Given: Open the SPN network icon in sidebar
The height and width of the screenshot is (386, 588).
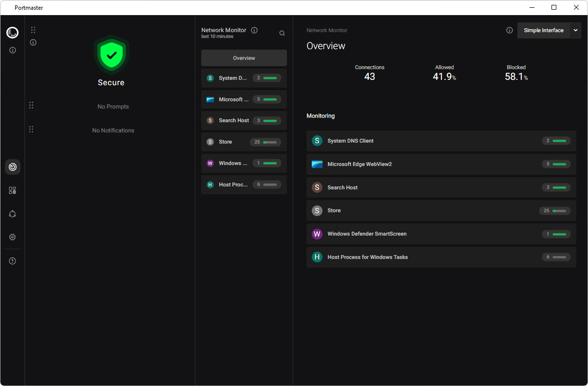Looking at the screenshot, I should click(13, 214).
